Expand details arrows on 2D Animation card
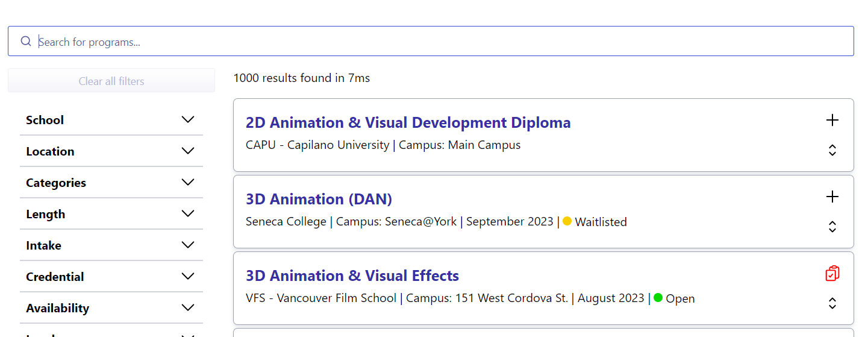This screenshot has height=337, width=868. click(832, 150)
